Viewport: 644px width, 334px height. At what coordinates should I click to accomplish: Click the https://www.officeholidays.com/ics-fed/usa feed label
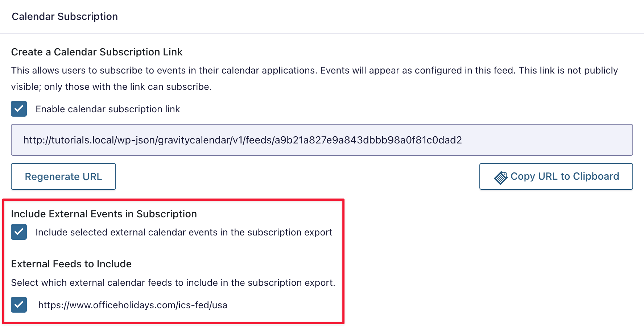(x=133, y=305)
